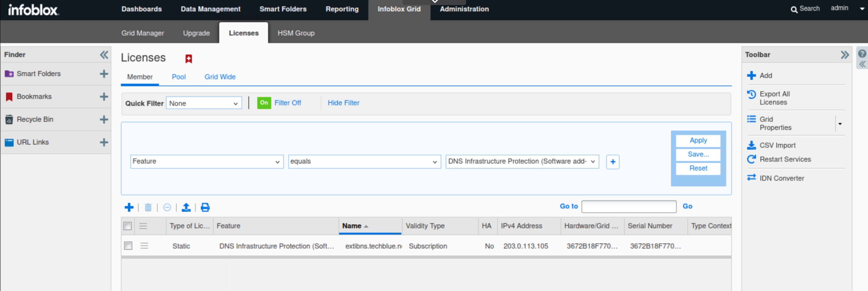Click the Go to input field
This screenshot has width=868, height=291.
tap(629, 206)
